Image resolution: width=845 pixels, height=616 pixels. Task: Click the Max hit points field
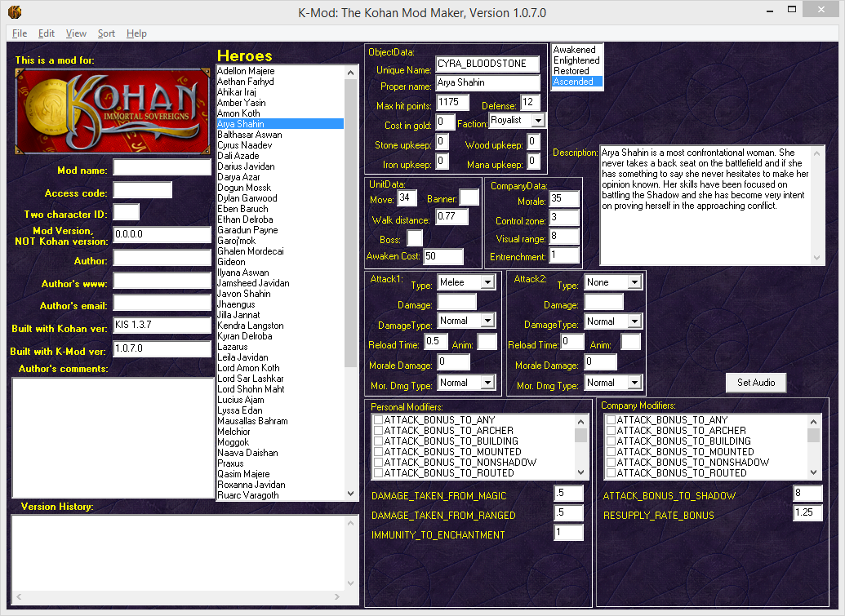point(452,103)
